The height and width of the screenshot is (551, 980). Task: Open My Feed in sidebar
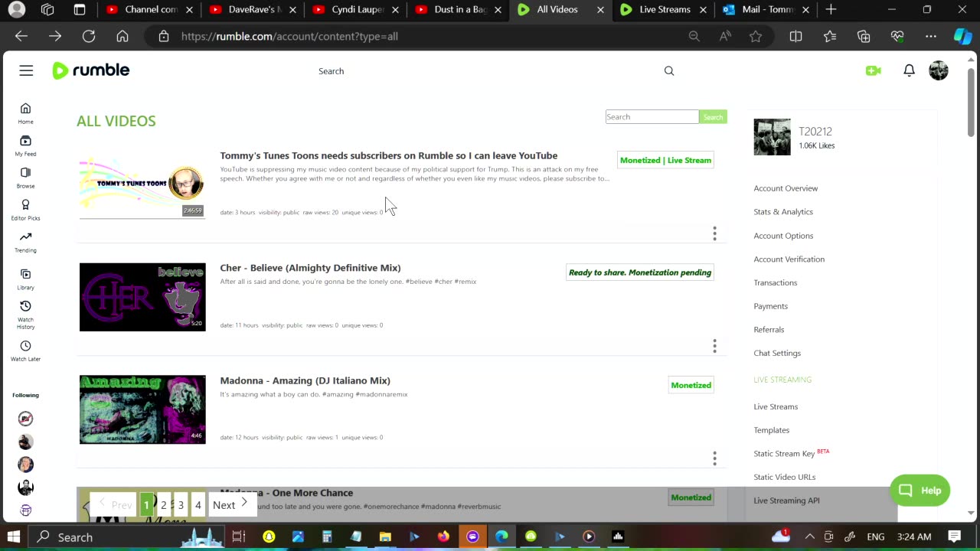pyautogui.click(x=25, y=145)
